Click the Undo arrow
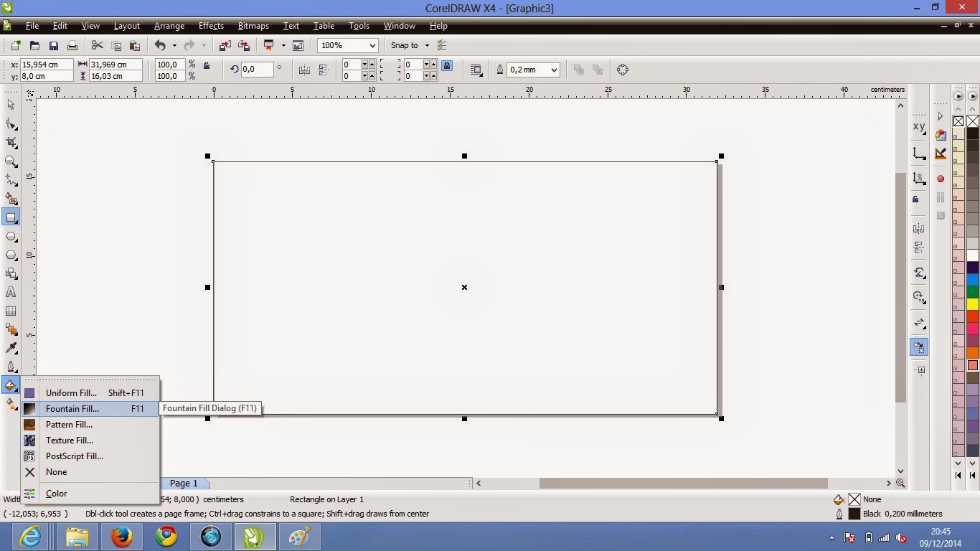This screenshot has width=980, height=551. [x=160, y=45]
